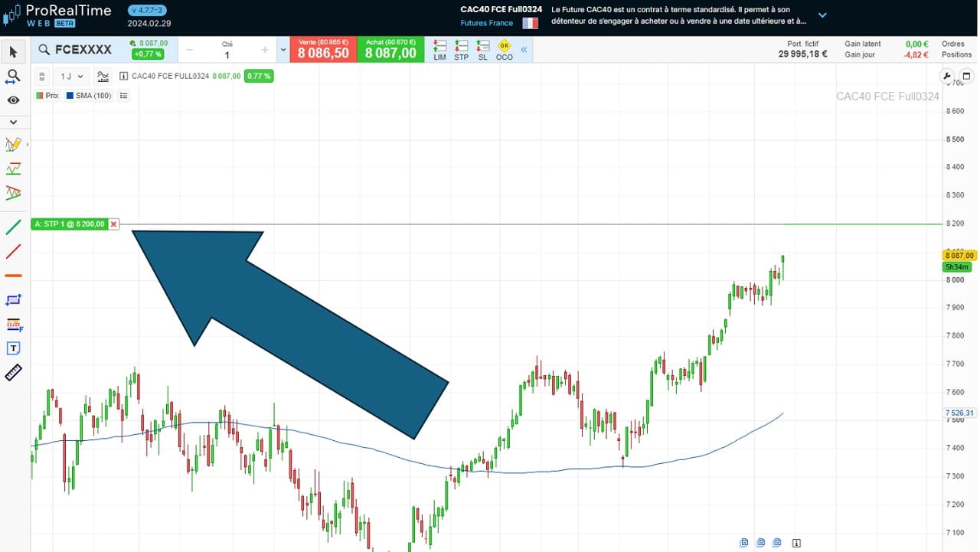Click the 0.77 % chart header badge

259,76
